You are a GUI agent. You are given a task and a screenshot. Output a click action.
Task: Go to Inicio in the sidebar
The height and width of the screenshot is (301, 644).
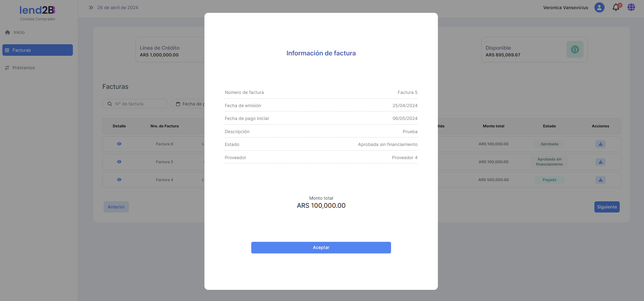coord(19,32)
